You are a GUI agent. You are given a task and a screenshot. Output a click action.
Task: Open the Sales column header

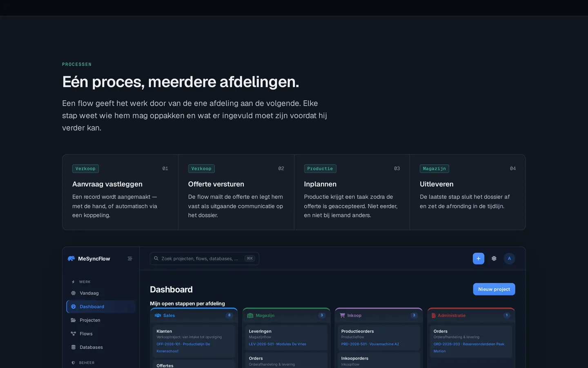[194, 315]
